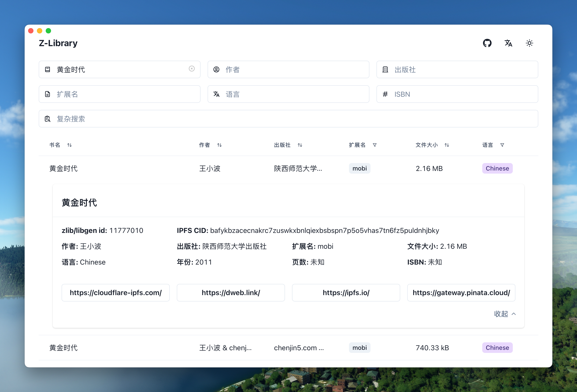Open the GitHub repository icon
Viewport: 577px width, 392px height.
[x=487, y=43]
